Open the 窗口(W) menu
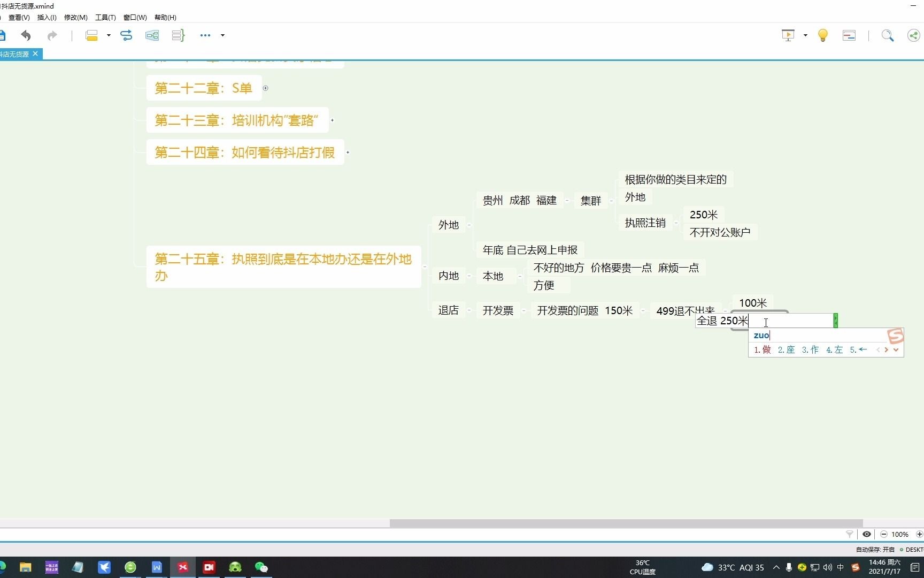The image size is (924, 578). point(135,17)
